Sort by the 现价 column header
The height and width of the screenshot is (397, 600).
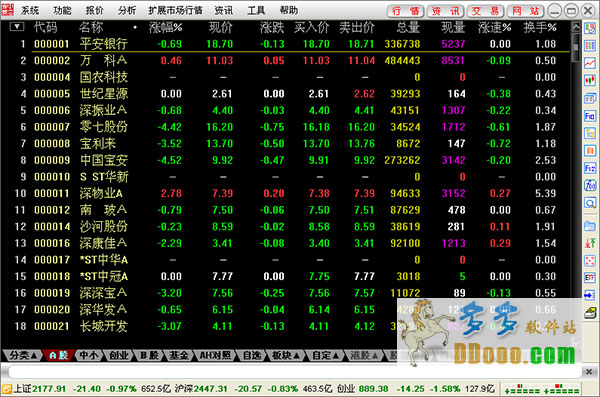click(x=221, y=27)
